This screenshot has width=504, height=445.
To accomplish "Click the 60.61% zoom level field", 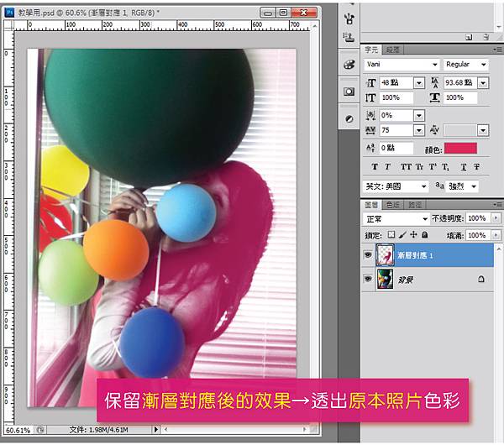I will point(18,430).
